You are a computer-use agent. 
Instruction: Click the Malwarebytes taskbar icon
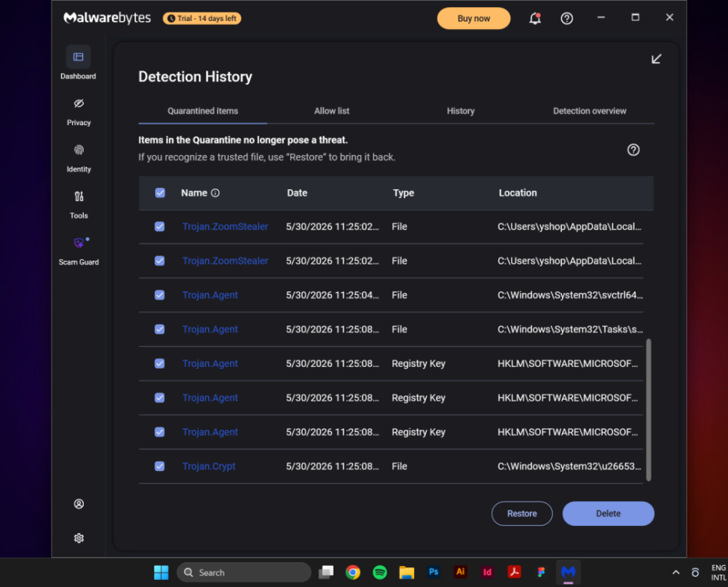pyautogui.click(x=568, y=572)
